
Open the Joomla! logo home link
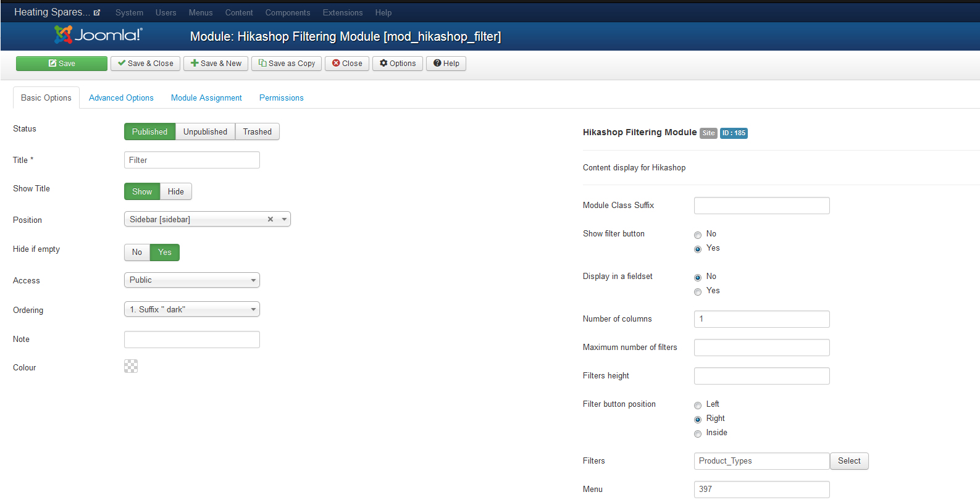[98, 35]
